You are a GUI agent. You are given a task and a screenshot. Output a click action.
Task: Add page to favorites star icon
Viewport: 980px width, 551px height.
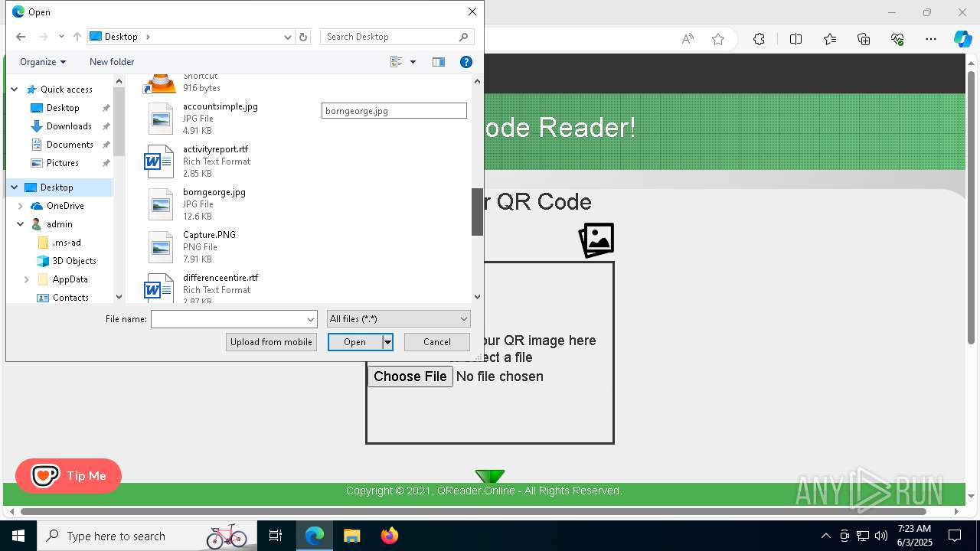click(x=718, y=39)
